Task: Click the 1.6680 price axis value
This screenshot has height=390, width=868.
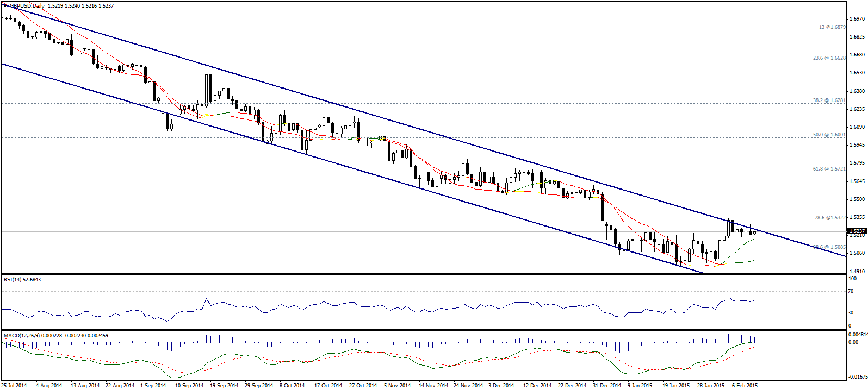Action: click(857, 55)
